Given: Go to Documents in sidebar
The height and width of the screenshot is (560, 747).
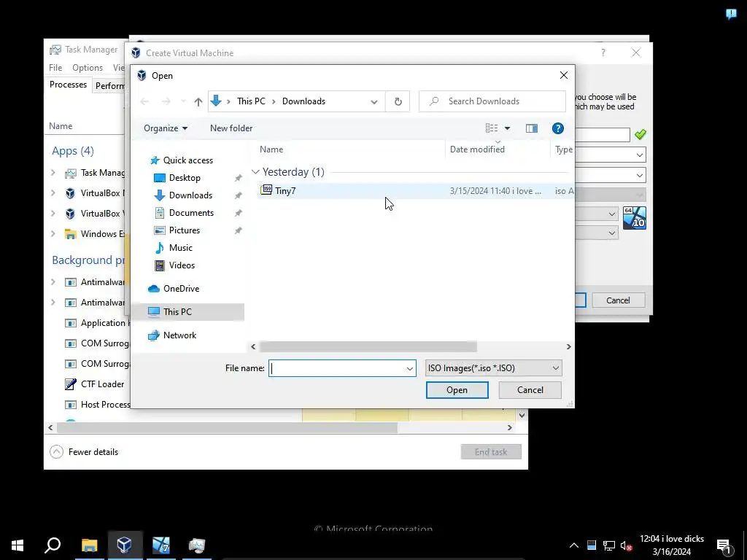Looking at the screenshot, I should tap(191, 213).
